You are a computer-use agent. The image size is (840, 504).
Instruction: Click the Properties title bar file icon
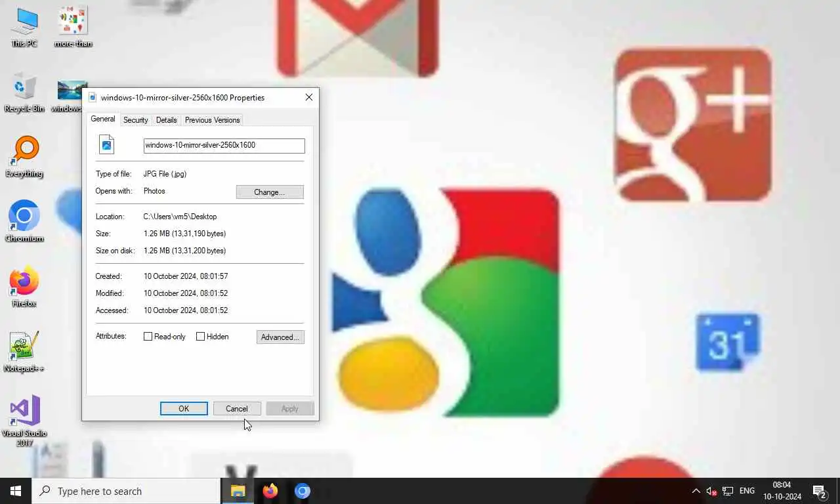point(93,97)
